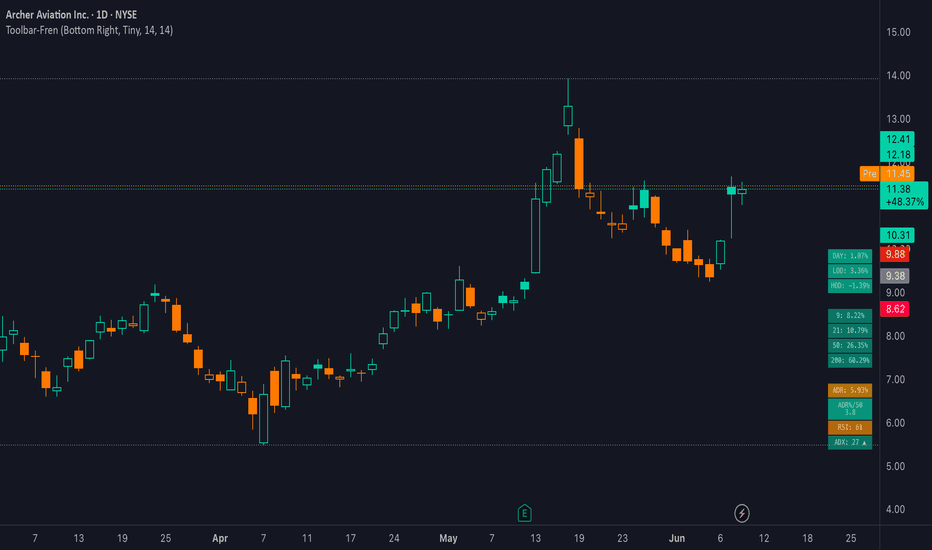Click the 5.00 price axis label
The width and height of the screenshot is (932, 550).
(895, 466)
